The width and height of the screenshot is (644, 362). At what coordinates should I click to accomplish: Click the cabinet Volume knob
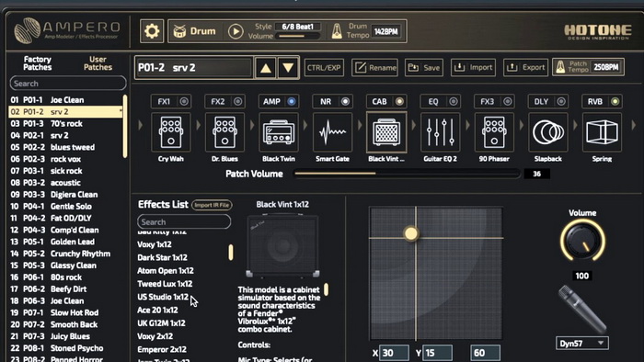coord(582,240)
